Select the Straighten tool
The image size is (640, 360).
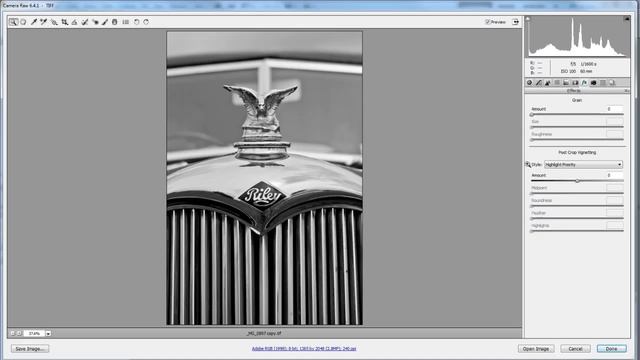tap(74, 22)
